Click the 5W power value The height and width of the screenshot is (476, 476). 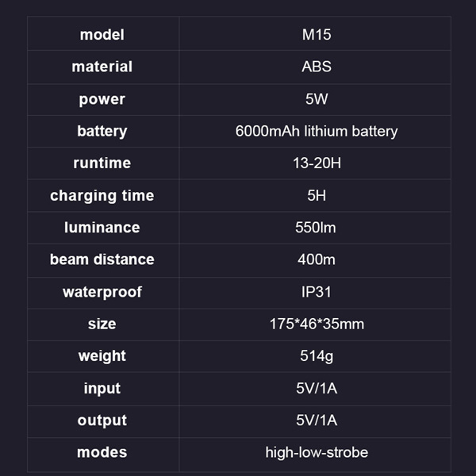pyautogui.click(x=317, y=99)
